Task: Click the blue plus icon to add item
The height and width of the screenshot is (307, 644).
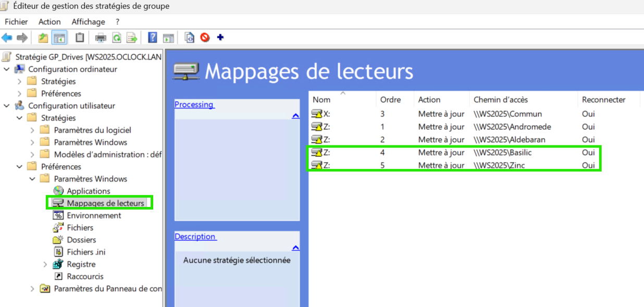Action: click(x=220, y=38)
